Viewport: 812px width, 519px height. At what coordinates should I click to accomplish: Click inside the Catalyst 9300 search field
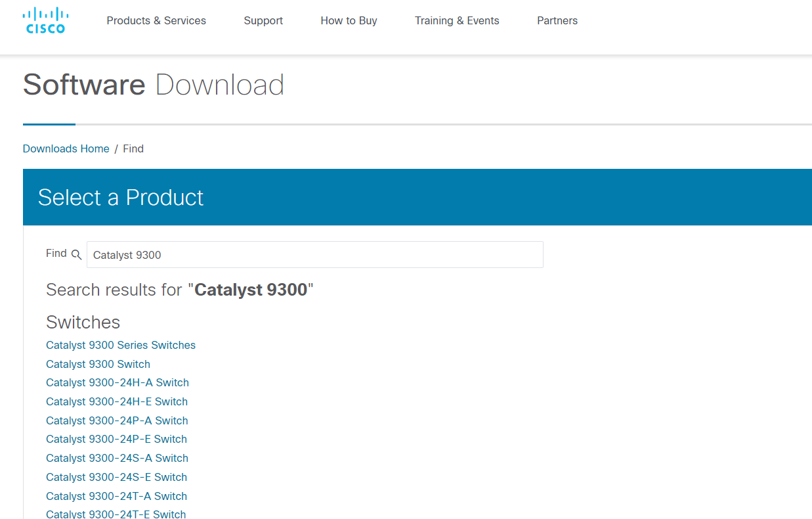[x=314, y=255]
